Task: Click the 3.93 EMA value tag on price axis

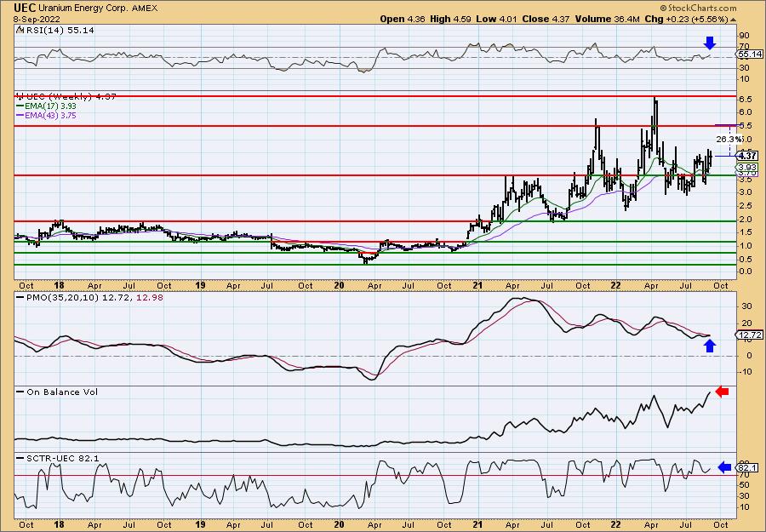Action: click(x=748, y=167)
